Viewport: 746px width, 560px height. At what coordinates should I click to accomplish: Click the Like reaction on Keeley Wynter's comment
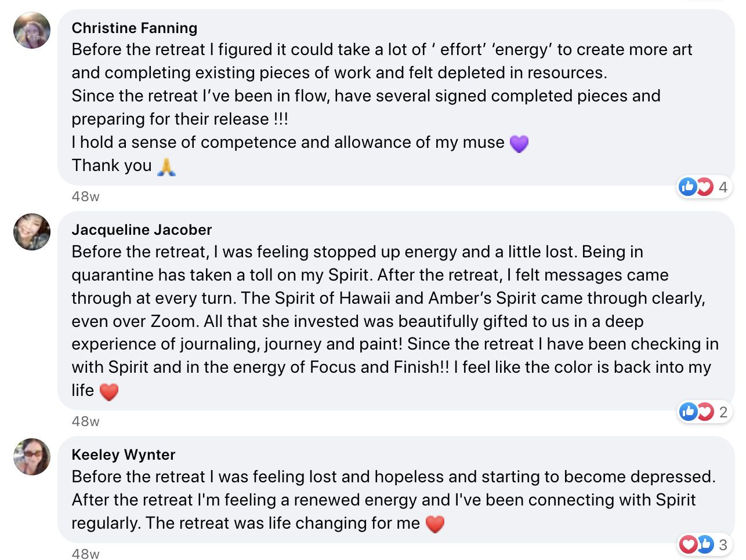pos(705,544)
